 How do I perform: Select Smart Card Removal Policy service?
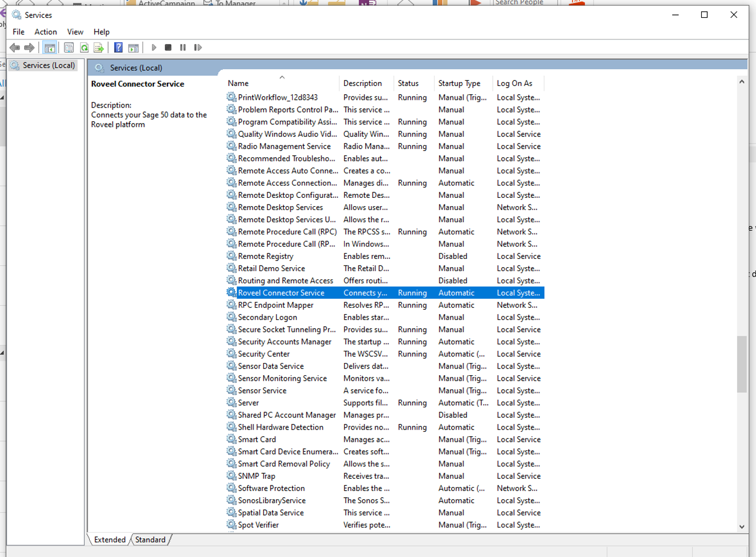(x=385, y=463)
